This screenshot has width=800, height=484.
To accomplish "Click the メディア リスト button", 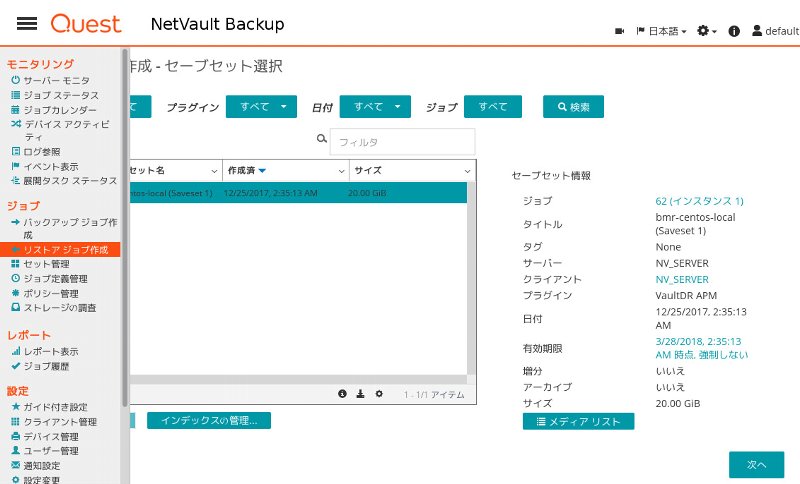I will point(579,422).
